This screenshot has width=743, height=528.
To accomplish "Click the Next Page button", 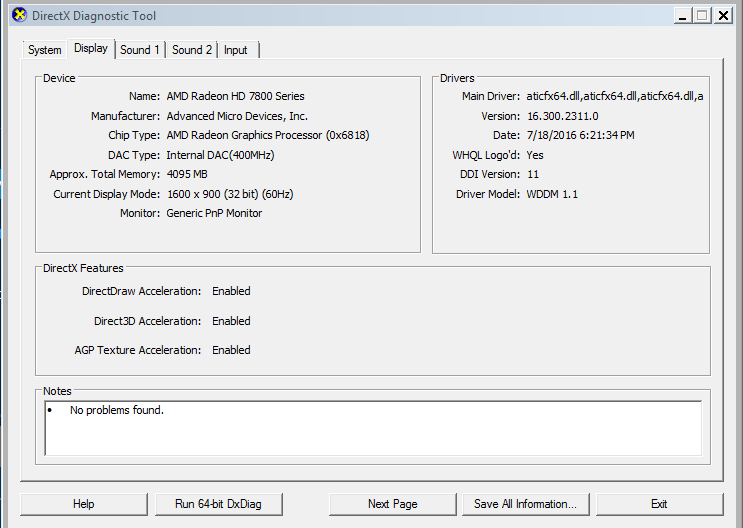I will coord(392,504).
